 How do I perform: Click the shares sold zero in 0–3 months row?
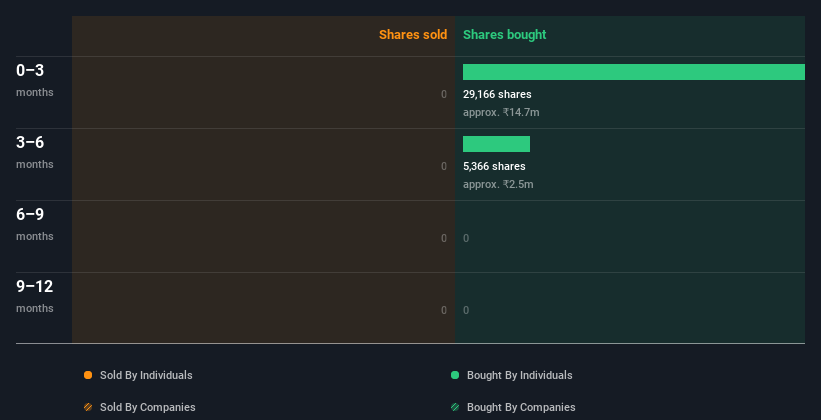click(x=444, y=94)
